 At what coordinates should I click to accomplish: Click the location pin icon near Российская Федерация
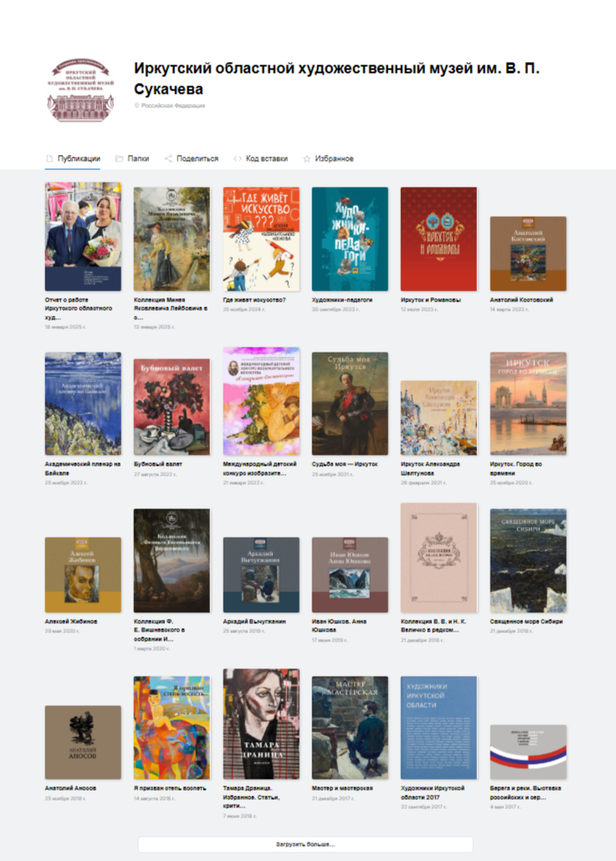coord(137,106)
